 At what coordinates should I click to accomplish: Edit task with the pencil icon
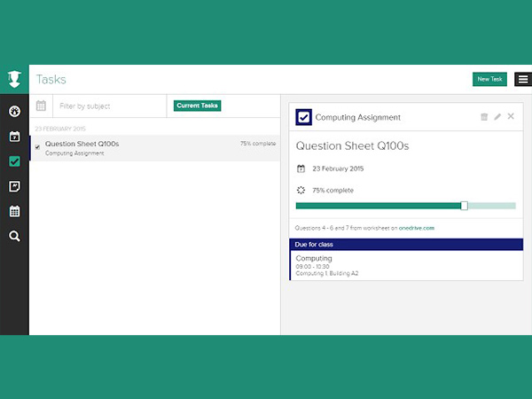497,117
